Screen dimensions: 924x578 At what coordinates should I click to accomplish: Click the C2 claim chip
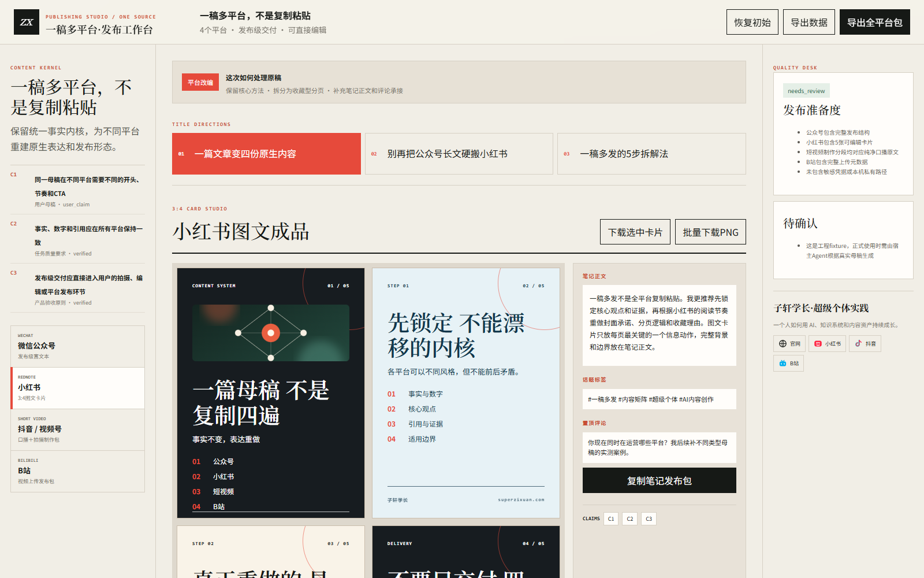(630, 518)
